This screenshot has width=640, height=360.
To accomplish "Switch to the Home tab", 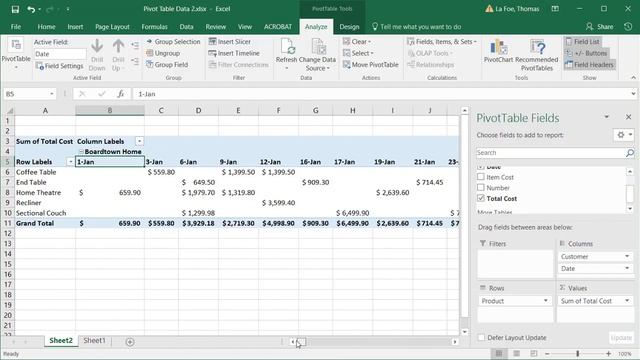I will click(x=46, y=27).
